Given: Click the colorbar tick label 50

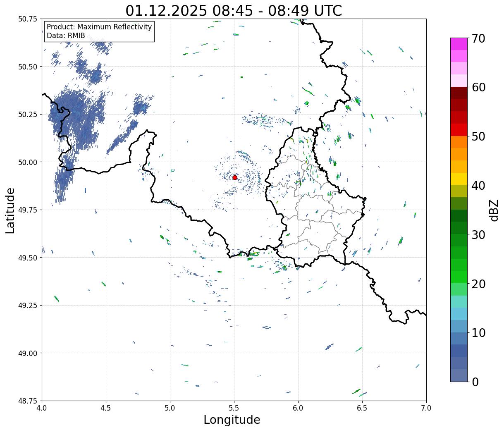Looking at the screenshot, I should [x=478, y=136].
